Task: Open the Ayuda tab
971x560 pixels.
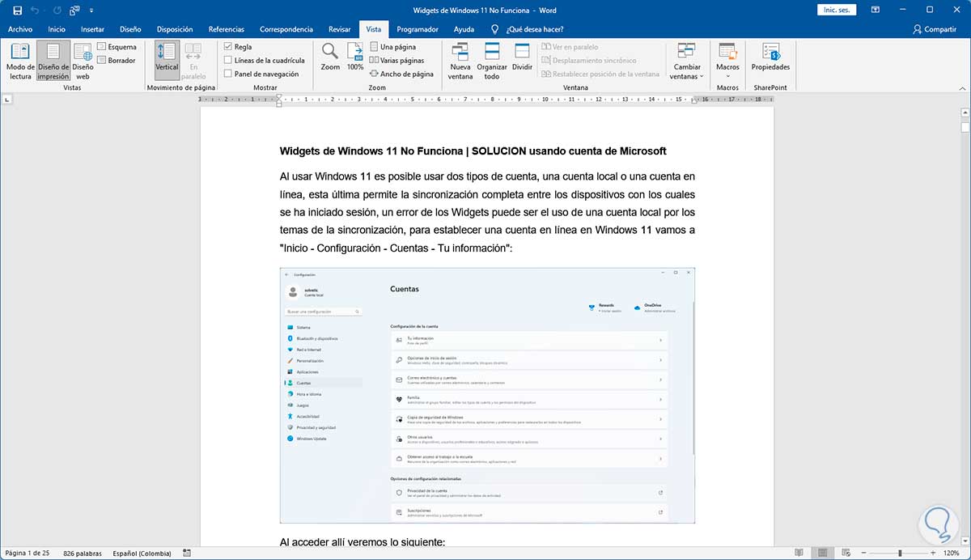Action: pos(464,29)
